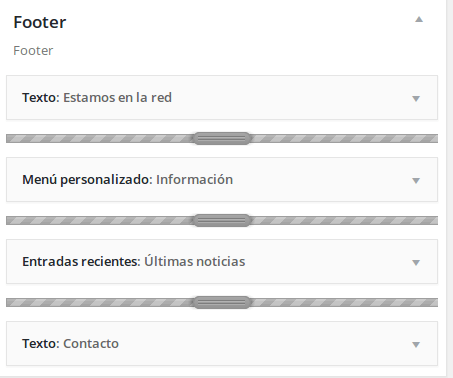The image size is (453, 378).
Task: Expand the Texto: Estamos en la red arrow
Action: 416,98
